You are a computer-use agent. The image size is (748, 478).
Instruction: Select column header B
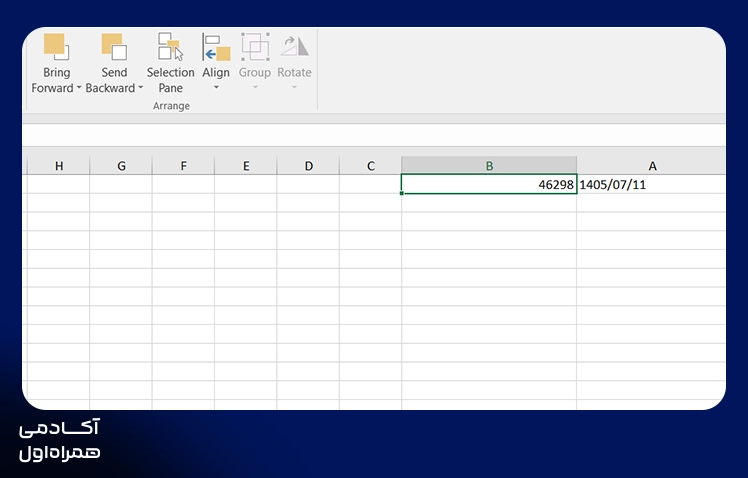point(489,166)
